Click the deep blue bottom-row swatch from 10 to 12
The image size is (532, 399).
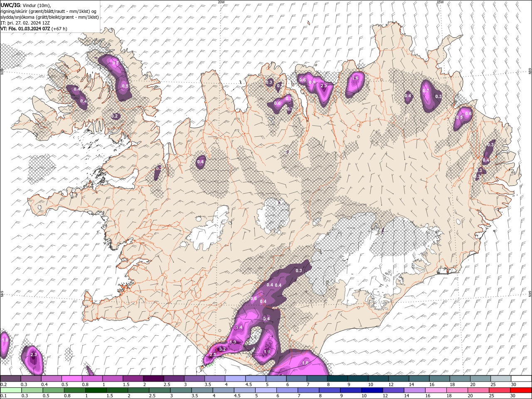(x=372, y=390)
